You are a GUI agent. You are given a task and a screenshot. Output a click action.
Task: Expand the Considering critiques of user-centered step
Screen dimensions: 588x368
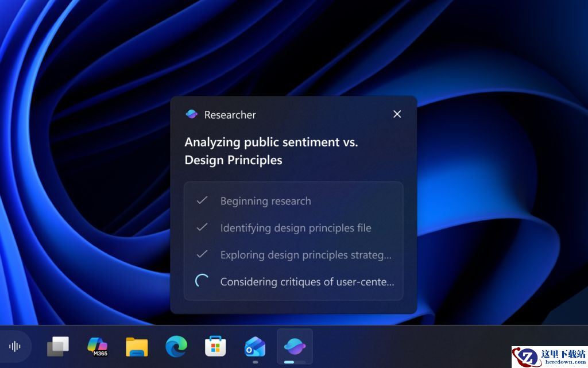click(307, 281)
